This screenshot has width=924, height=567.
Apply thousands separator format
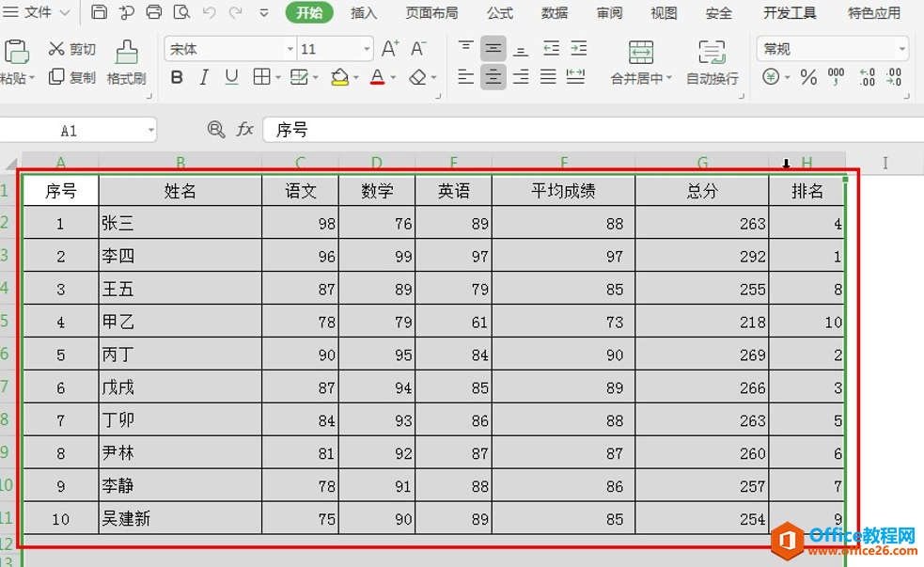[x=837, y=76]
